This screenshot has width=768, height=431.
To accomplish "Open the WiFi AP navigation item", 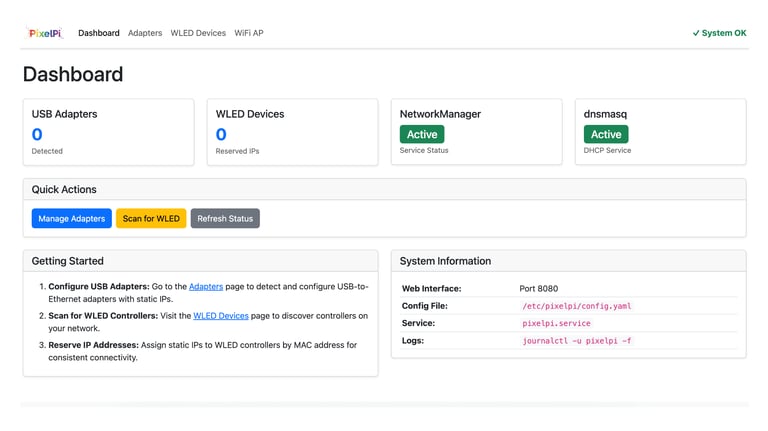I will 249,33.
